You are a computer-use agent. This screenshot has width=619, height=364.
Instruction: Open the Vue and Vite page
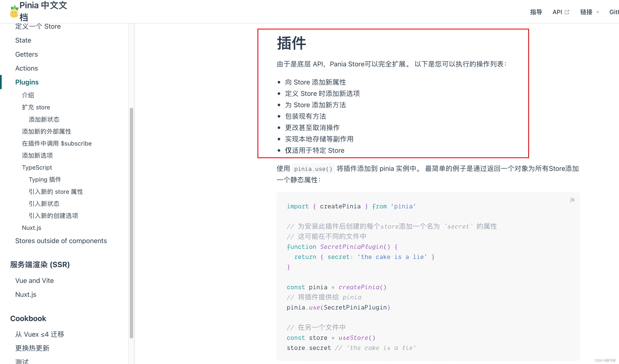click(34, 281)
